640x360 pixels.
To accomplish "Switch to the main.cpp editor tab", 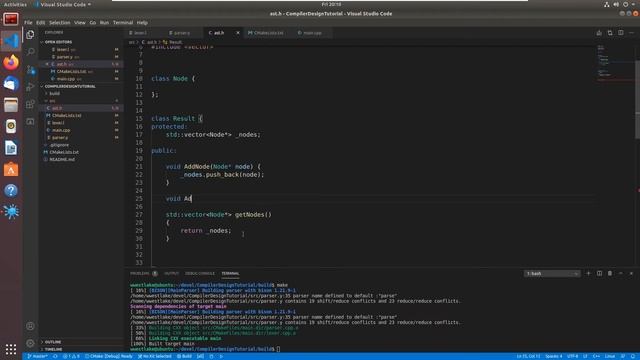I will pos(312,33).
